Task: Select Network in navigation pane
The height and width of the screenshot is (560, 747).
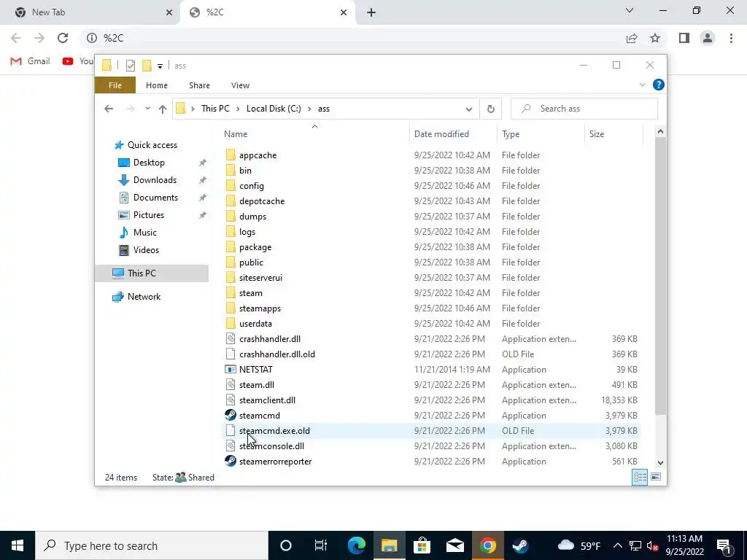Action: (x=144, y=297)
